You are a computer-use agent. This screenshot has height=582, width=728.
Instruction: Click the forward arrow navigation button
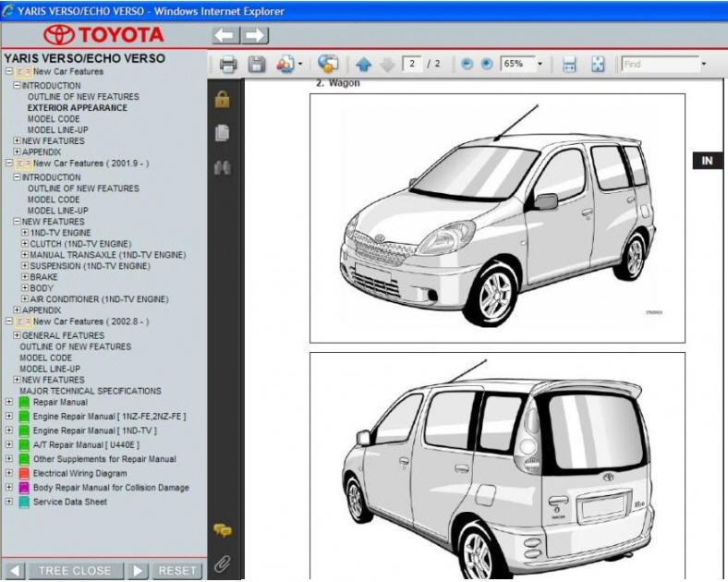(x=255, y=35)
